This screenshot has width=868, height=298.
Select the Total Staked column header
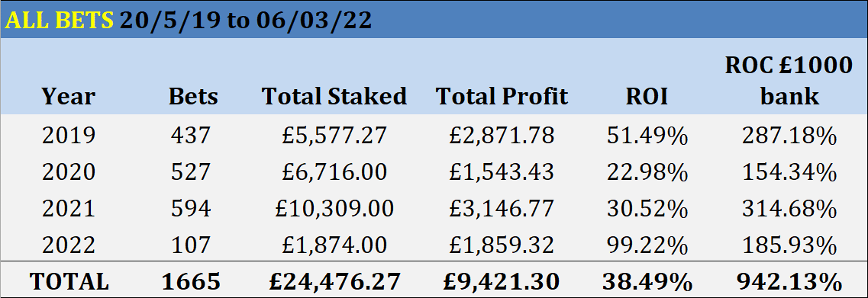(x=334, y=96)
